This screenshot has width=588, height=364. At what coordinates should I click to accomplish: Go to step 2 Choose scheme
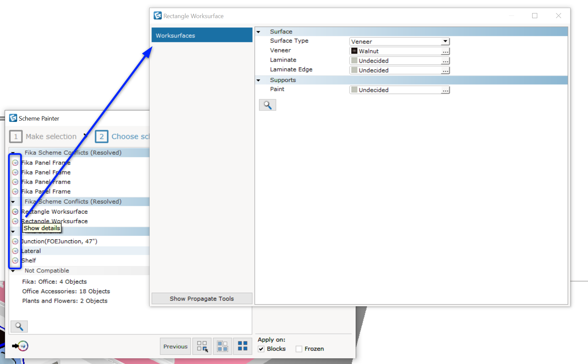(x=122, y=136)
